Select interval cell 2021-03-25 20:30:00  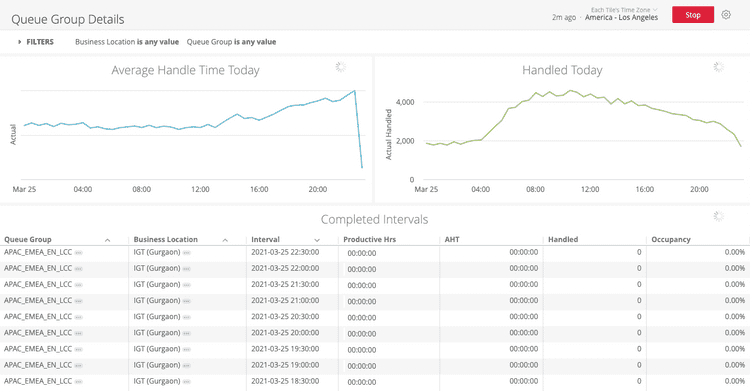[x=285, y=317]
